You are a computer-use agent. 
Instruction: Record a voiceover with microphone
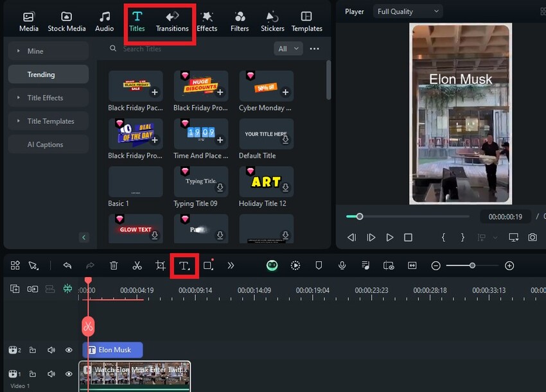pyautogui.click(x=342, y=266)
